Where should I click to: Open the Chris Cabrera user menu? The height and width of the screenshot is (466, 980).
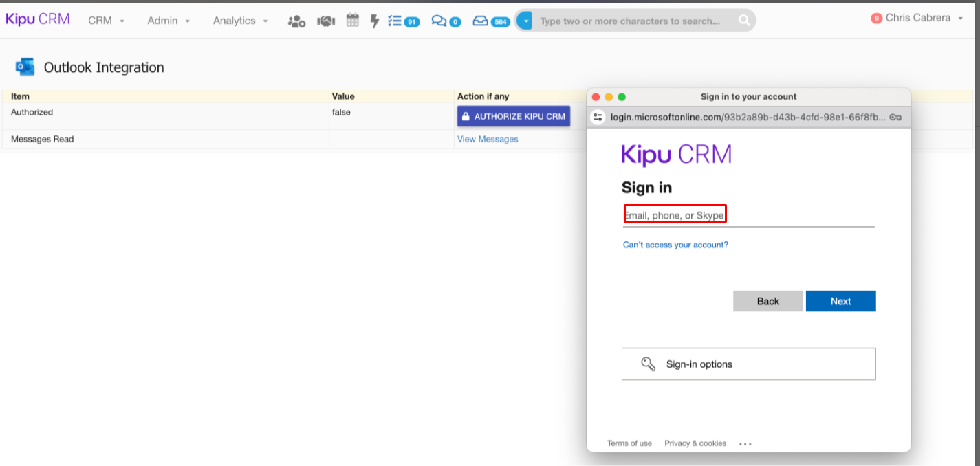click(x=917, y=19)
